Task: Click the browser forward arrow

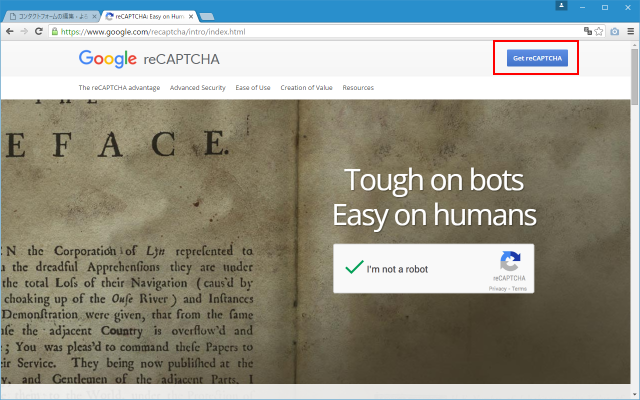Action: 23,32
